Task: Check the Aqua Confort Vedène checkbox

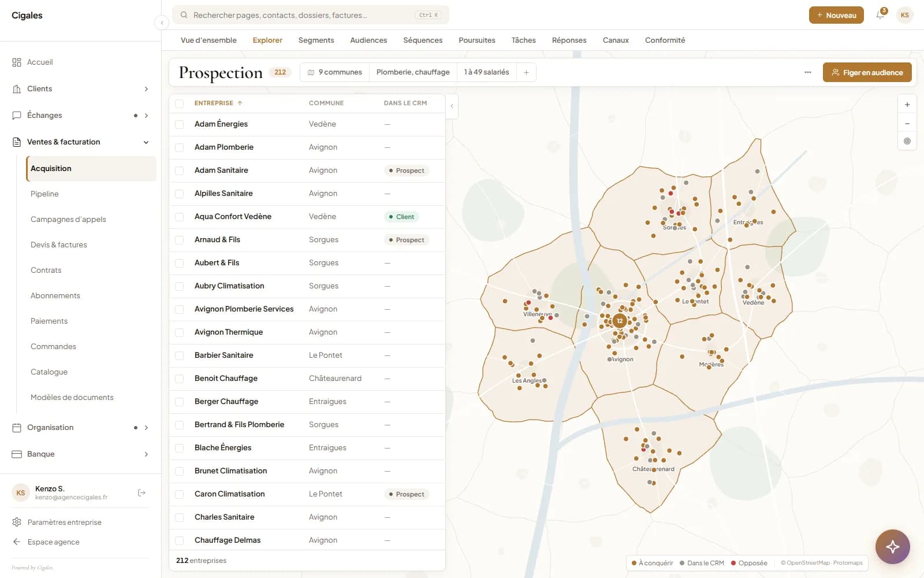Action: tap(180, 217)
